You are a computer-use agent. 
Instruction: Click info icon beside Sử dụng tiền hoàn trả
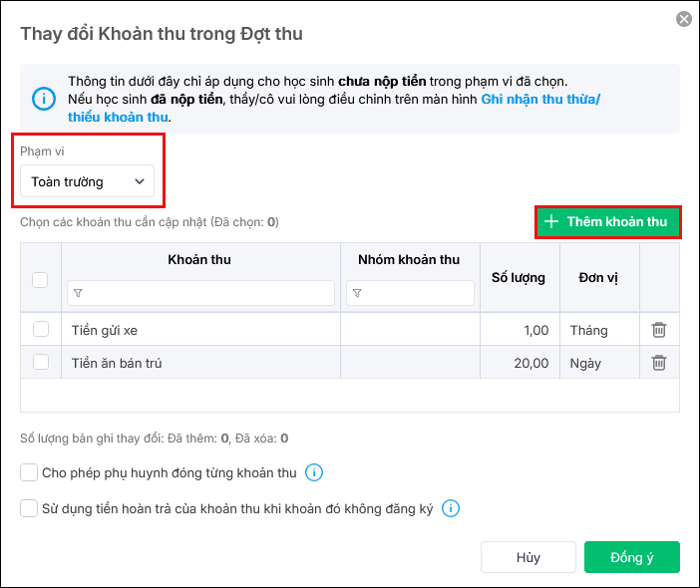(450, 508)
